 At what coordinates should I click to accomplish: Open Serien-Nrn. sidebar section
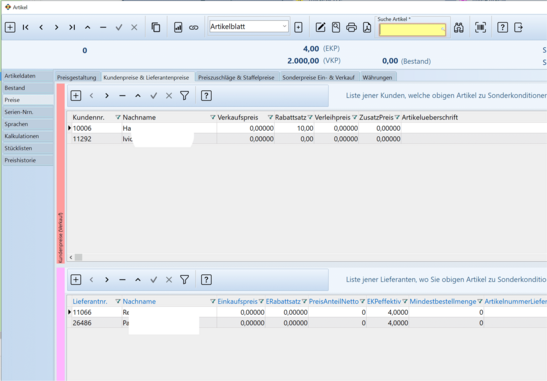coord(28,112)
